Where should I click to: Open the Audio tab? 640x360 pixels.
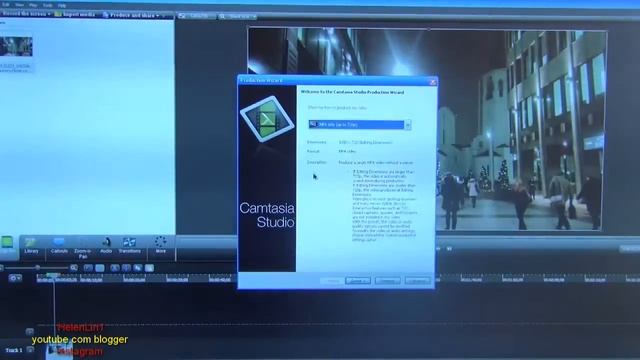(106, 246)
